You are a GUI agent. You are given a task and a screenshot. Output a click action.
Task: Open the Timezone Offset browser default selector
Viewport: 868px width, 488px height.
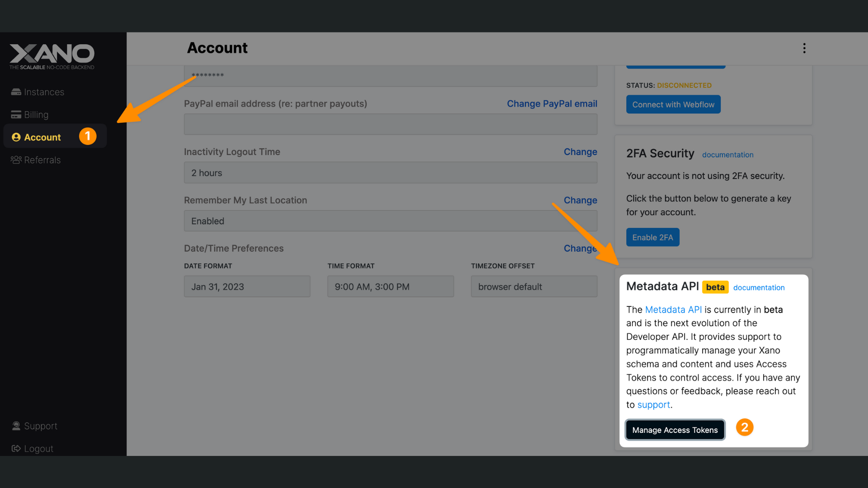coord(534,286)
